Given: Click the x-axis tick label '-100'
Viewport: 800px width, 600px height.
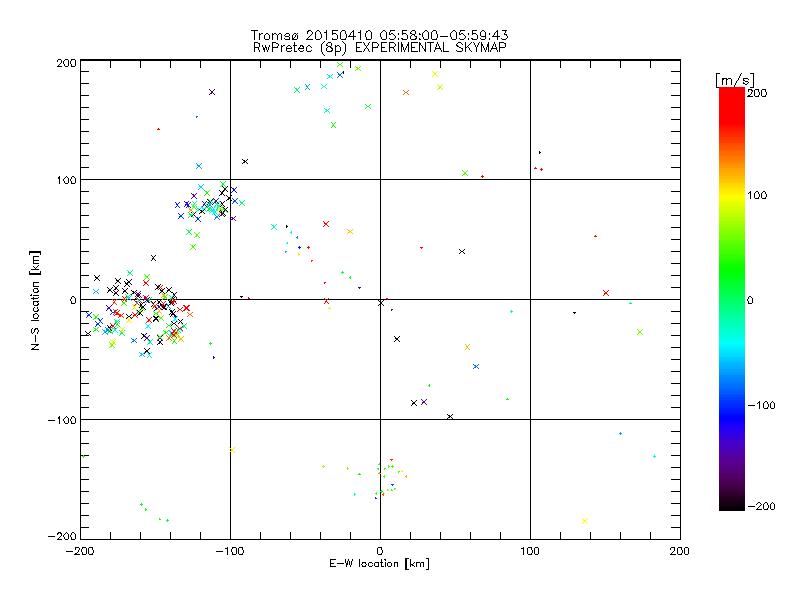Looking at the screenshot, I should [x=230, y=551].
